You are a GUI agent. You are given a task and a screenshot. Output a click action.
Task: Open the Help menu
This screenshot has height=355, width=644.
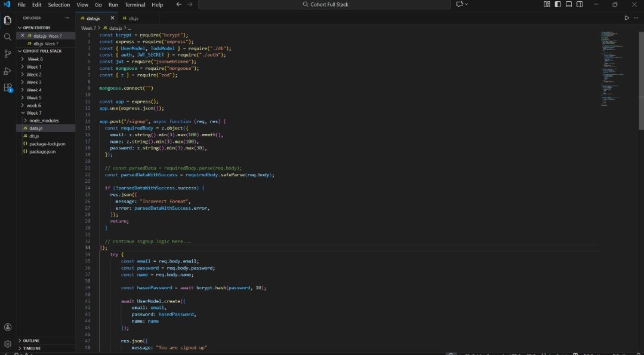click(158, 5)
